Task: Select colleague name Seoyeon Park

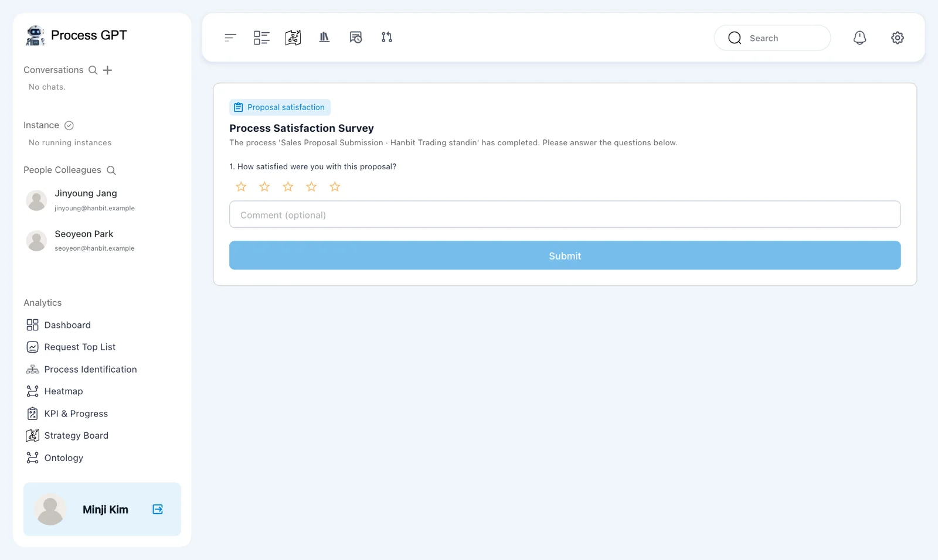Action: tap(84, 234)
